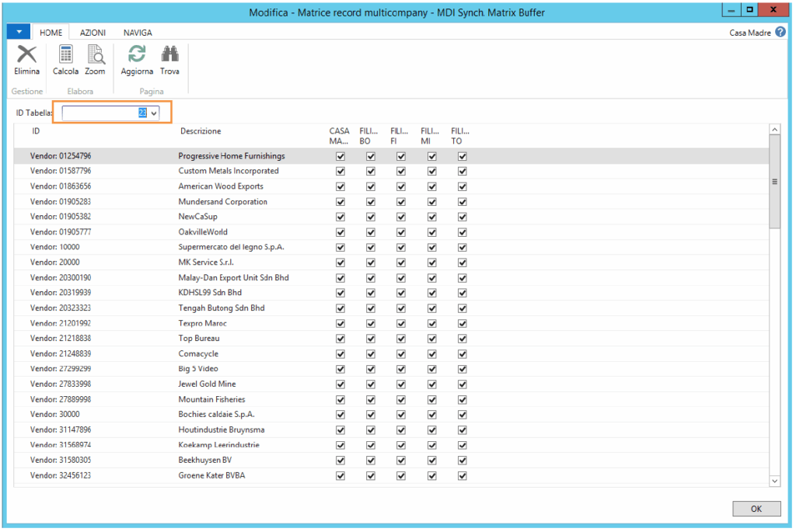Screen dimensions: 796x532
Task: Open help via the question mark icon
Action: (780, 33)
